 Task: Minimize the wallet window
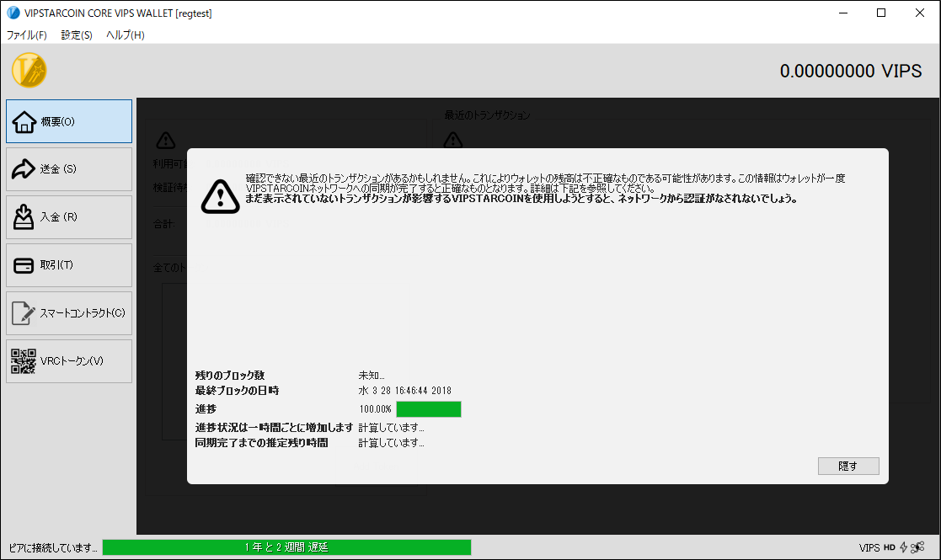point(843,13)
